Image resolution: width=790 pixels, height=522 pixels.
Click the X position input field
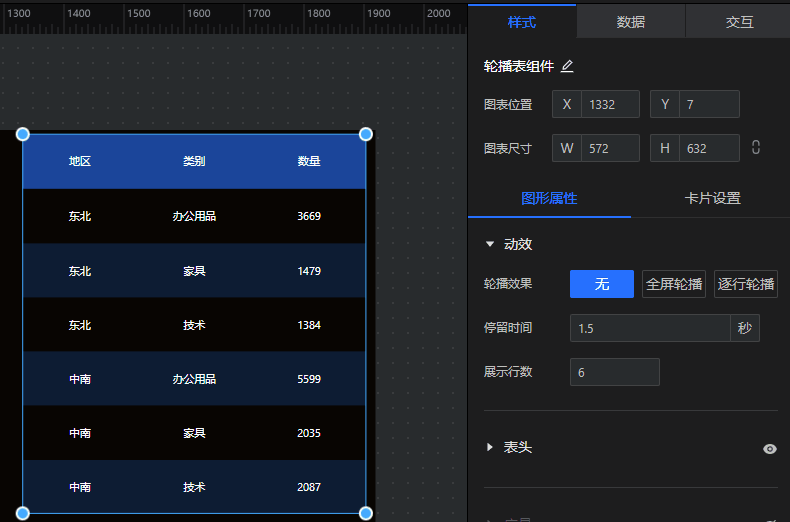pyautogui.click(x=610, y=104)
